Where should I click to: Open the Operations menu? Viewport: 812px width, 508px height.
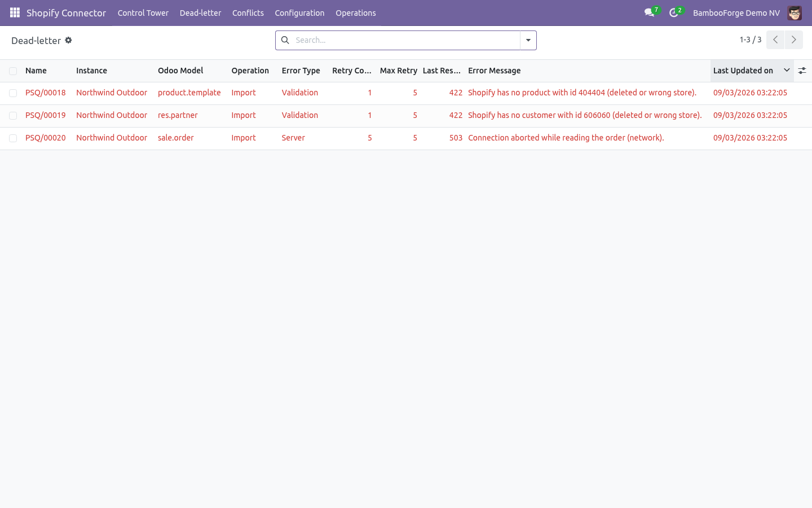[x=356, y=12]
